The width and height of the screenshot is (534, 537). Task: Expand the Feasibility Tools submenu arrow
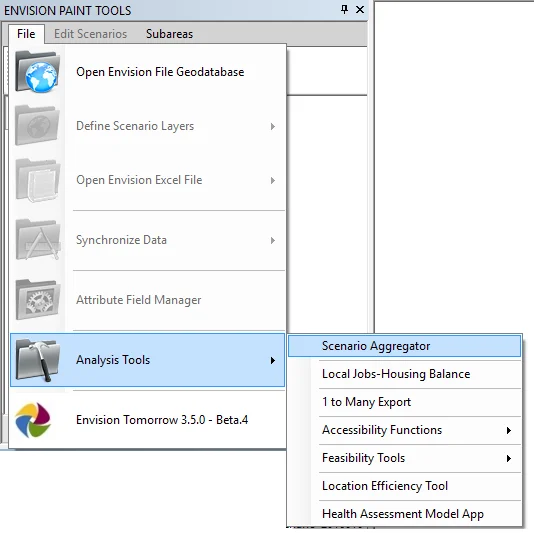click(x=509, y=458)
